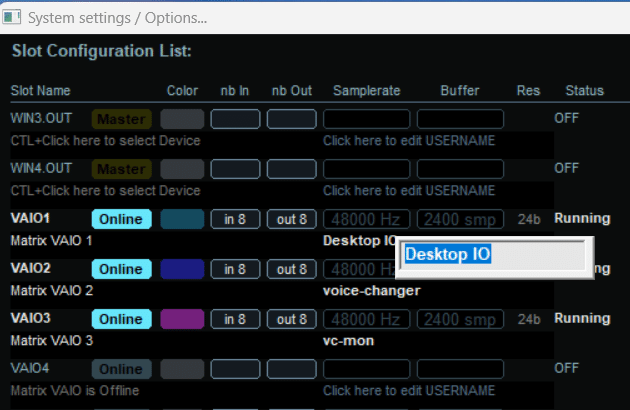Click the VAIO2 slot name
The image size is (630, 410).
pyautogui.click(x=31, y=268)
